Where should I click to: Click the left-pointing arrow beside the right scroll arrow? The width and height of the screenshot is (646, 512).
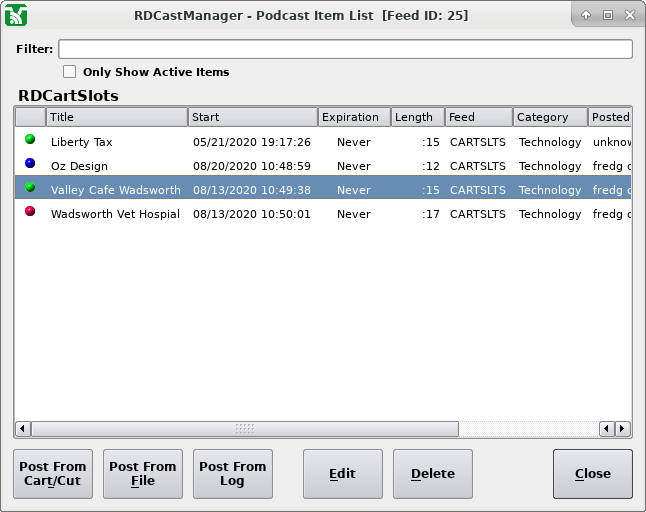[606, 429]
